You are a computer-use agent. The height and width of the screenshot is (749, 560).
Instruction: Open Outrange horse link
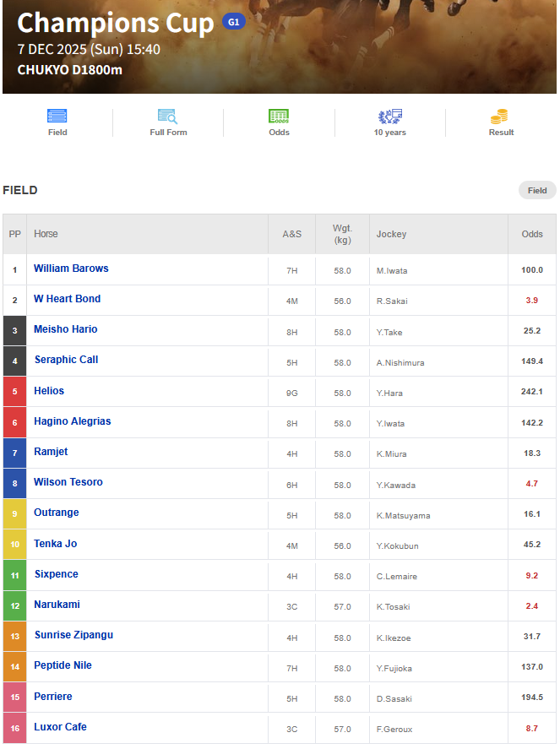click(x=57, y=513)
